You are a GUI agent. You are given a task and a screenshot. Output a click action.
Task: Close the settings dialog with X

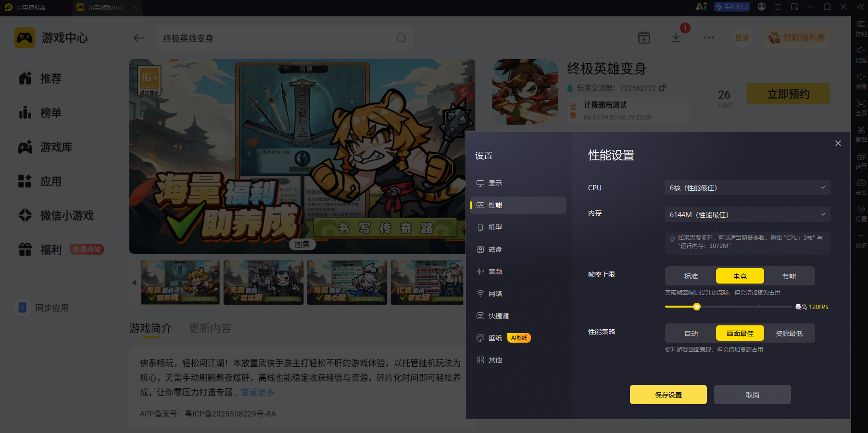tap(838, 143)
